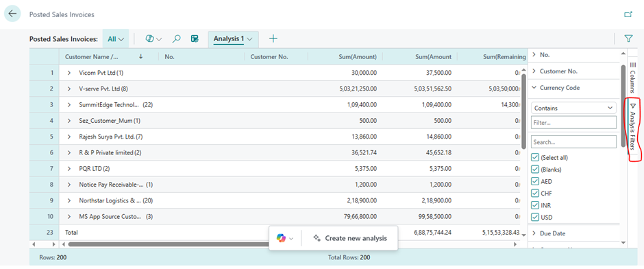Open the Copilot toolbar dropdown

tap(154, 38)
